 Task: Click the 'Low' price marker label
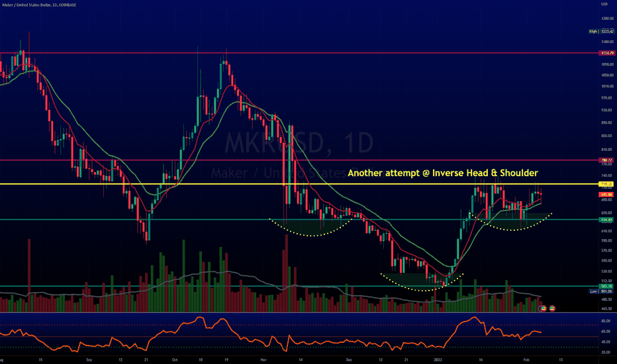pyautogui.click(x=593, y=291)
